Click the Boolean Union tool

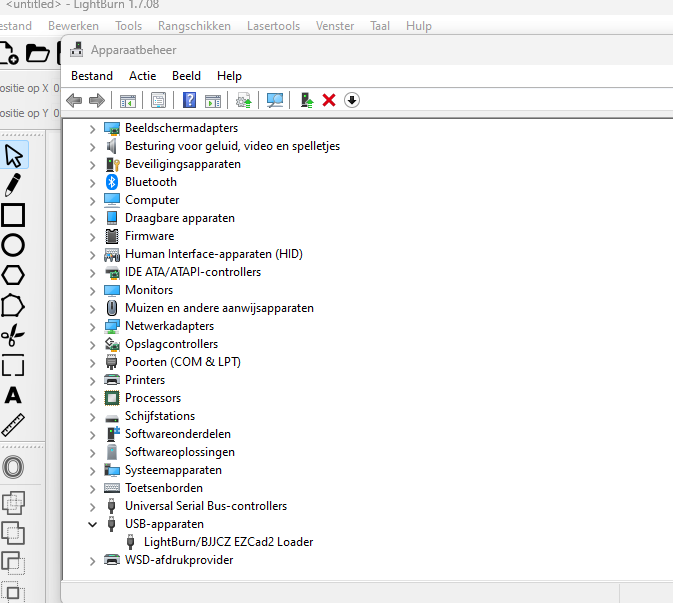coord(13,533)
